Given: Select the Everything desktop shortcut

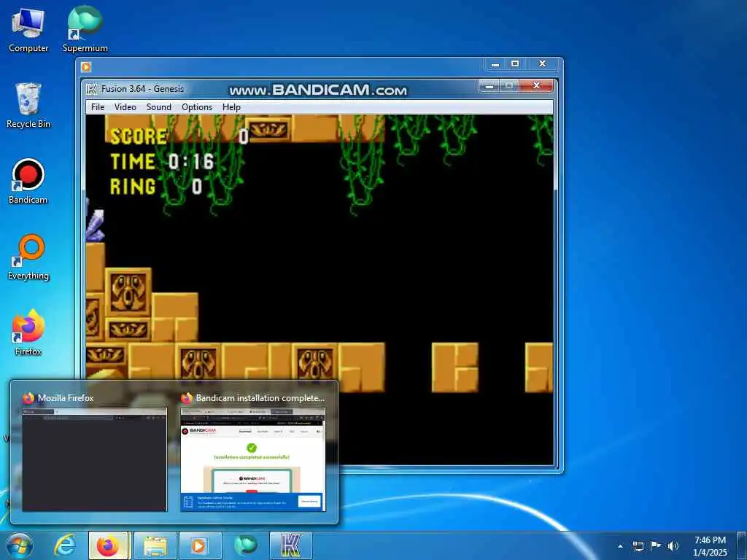Looking at the screenshot, I should pos(28,257).
